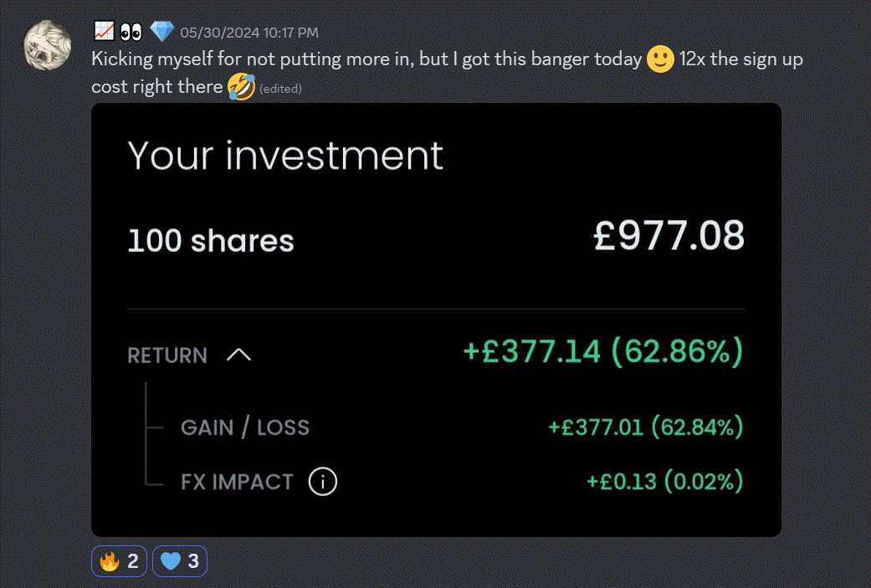The width and height of the screenshot is (871, 588).
Task: Click the chart emoji in the username
Action: [104, 33]
